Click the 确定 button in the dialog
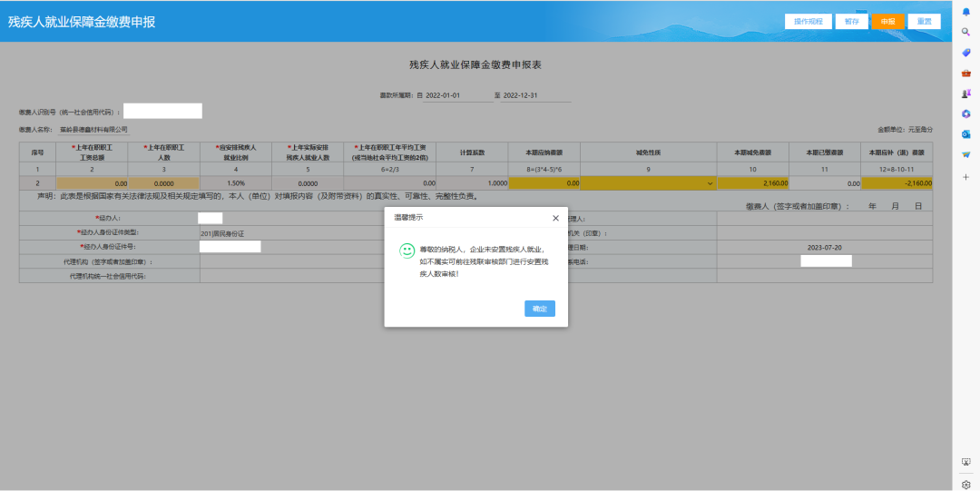The height and width of the screenshot is (491, 980). coord(540,309)
